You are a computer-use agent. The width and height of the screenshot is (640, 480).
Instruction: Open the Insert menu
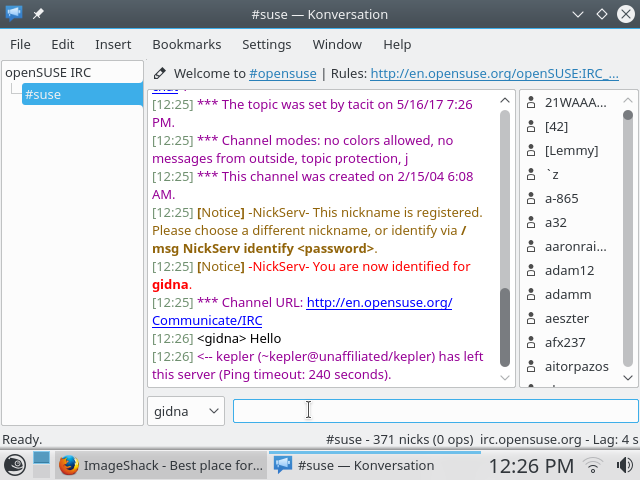pyautogui.click(x=113, y=44)
